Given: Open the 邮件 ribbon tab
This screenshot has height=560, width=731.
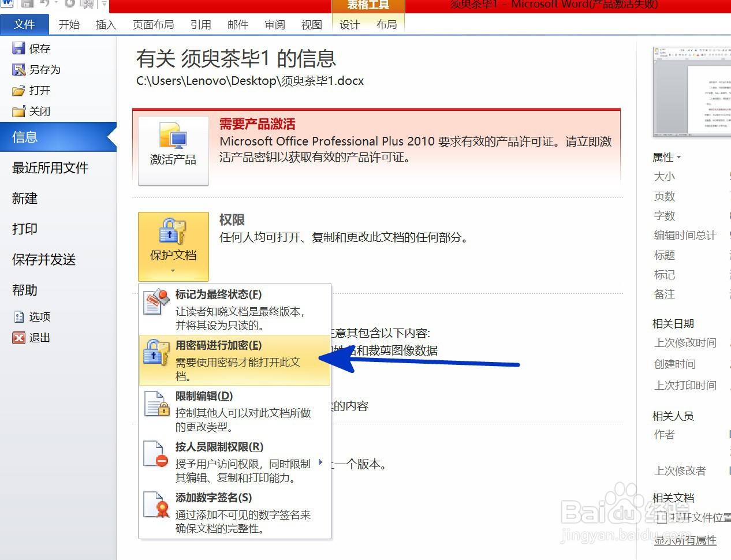Looking at the screenshot, I should click(237, 24).
